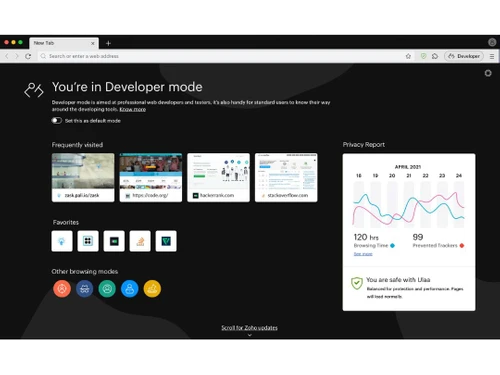Screen dimensions: 500x375
Task: Open the profile avatar icon in title bar
Action: coord(492,42)
